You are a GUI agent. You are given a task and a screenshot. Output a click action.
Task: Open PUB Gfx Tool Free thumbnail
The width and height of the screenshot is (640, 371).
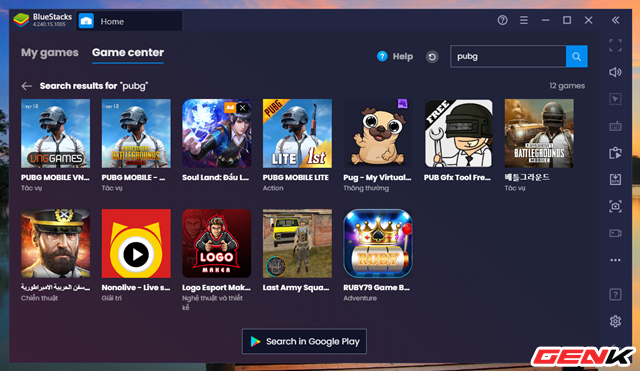[x=458, y=133]
